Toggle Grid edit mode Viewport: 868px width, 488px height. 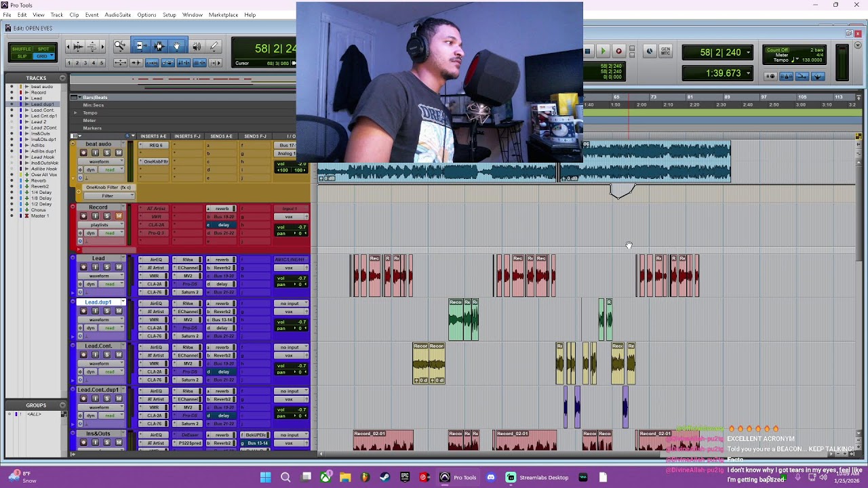click(43, 56)
